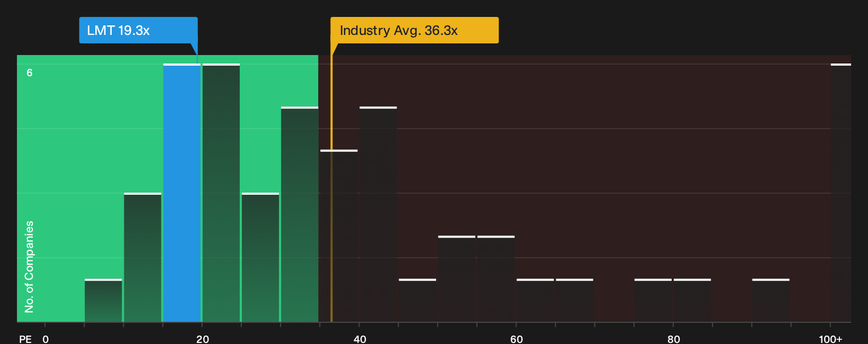Click the x-axis label 40

pyautogui.click(x=360, y=339)
